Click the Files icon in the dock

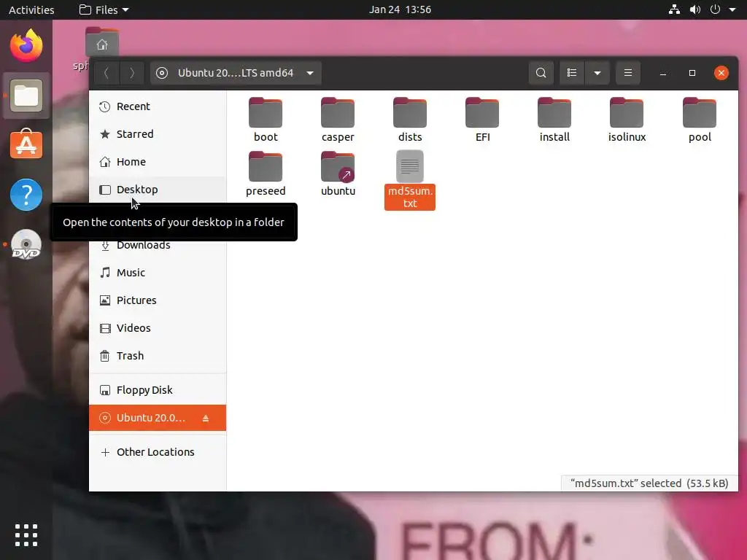coord(26,96)
